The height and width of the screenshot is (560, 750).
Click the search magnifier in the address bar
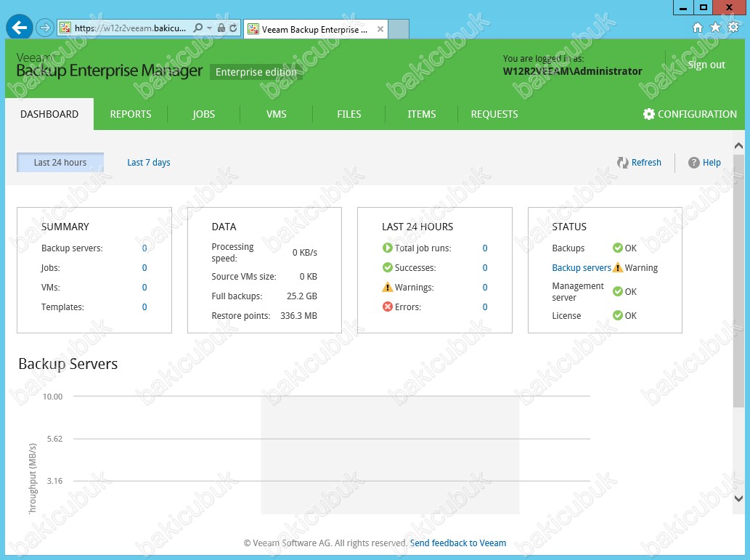tap(197, 28)
